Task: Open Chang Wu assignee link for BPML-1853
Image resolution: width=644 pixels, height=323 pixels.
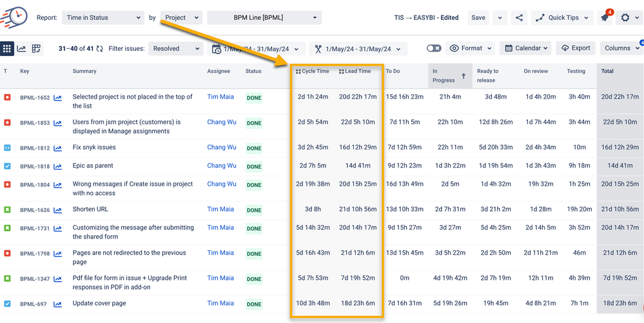Action: point(222,122)
